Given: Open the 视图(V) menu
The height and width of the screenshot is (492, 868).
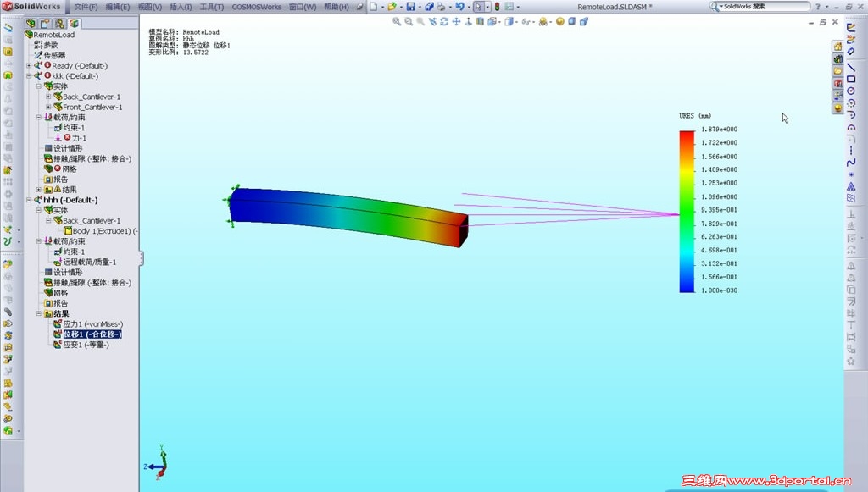Looking at the screenshot, I should coord(149,7).
